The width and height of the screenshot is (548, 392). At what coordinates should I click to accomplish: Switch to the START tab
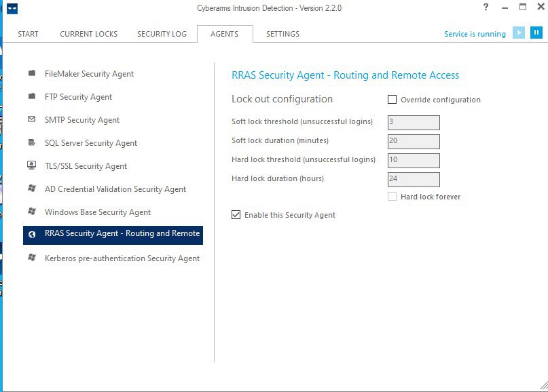click(28, 34)
